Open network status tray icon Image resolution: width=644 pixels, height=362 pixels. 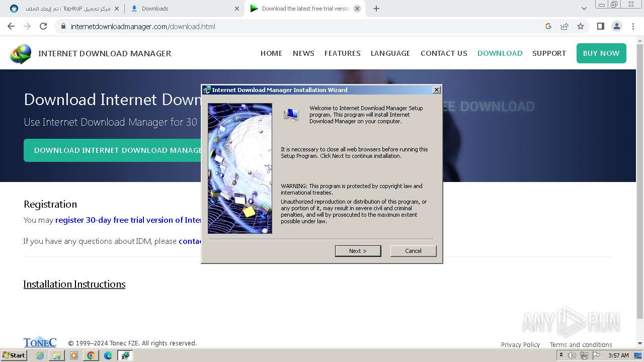coord(584,355)
